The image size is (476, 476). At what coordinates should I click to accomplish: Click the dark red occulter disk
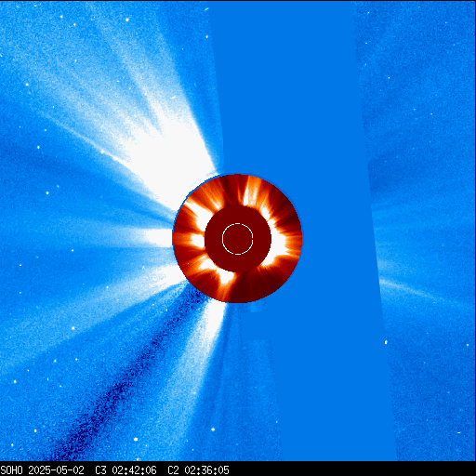[x=238, y=239]
